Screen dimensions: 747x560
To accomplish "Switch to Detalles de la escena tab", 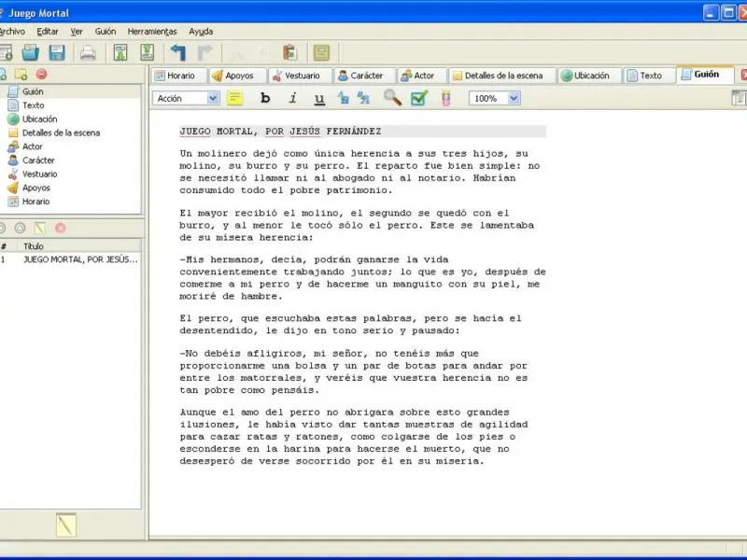I will [x=502, y=76].
